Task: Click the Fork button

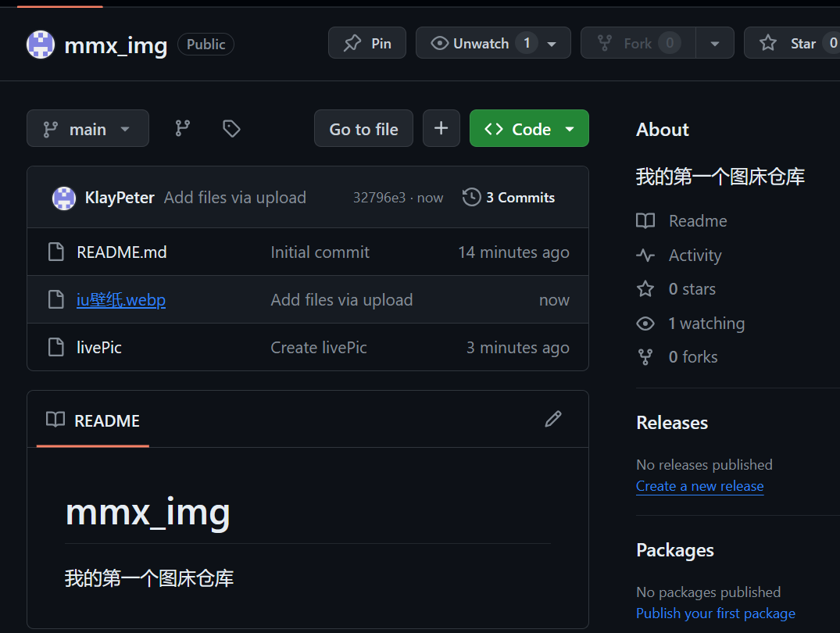Action: pyautogui.click(x=638, y=43)
